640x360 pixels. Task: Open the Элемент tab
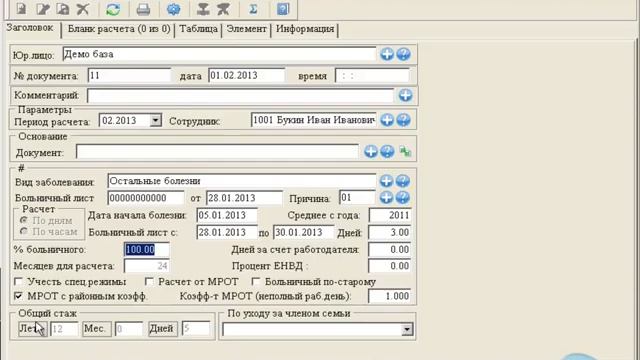click(247, 29)
